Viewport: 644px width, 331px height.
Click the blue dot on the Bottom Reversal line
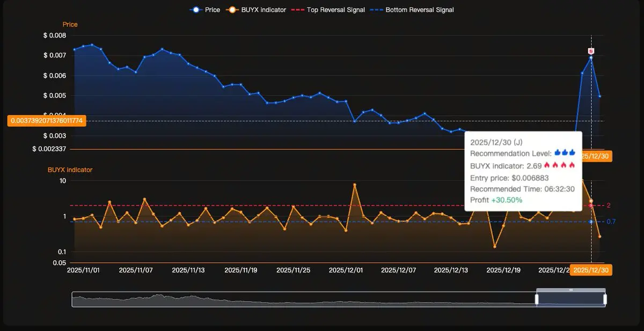pyautogui.click(x=591, y=222)
